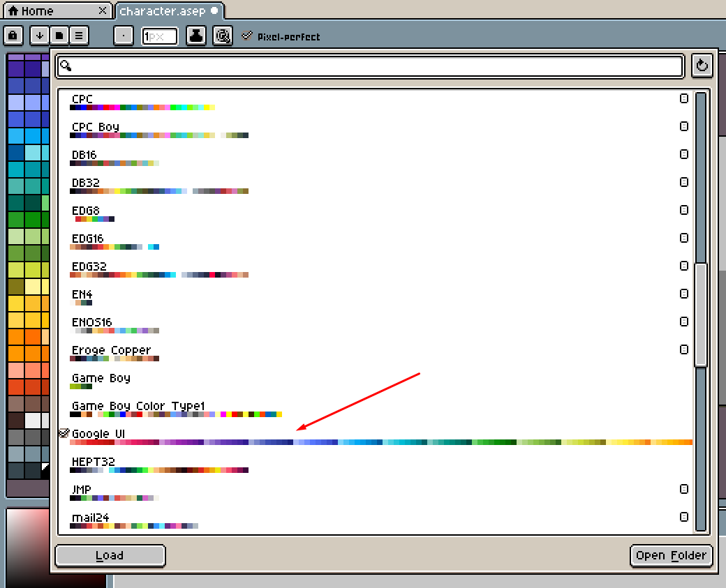Click the refresh palette list button
Screen dimensions: 726x588
pyautogui.click(x=702, y=66)
